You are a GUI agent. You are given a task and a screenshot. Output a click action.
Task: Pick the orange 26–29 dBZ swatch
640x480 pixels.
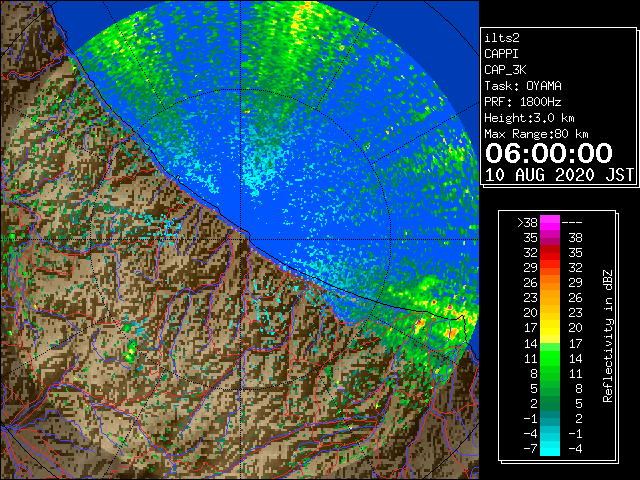point(550,283)
